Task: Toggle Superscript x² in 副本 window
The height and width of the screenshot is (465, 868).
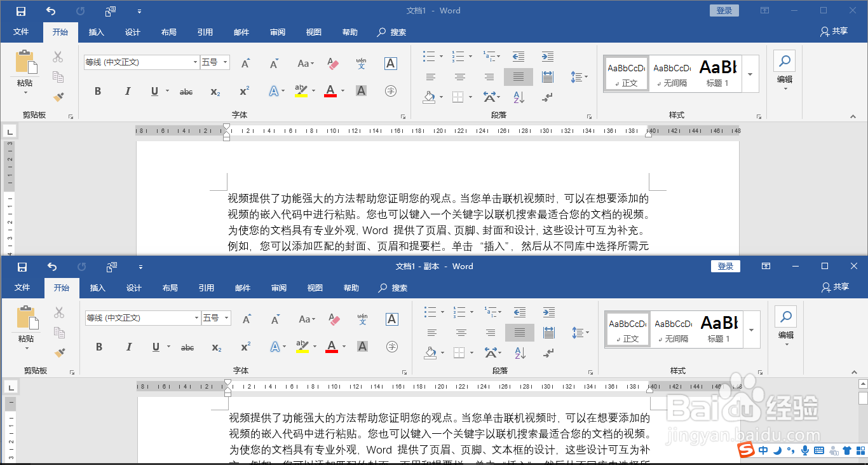Action: [246, 347]
